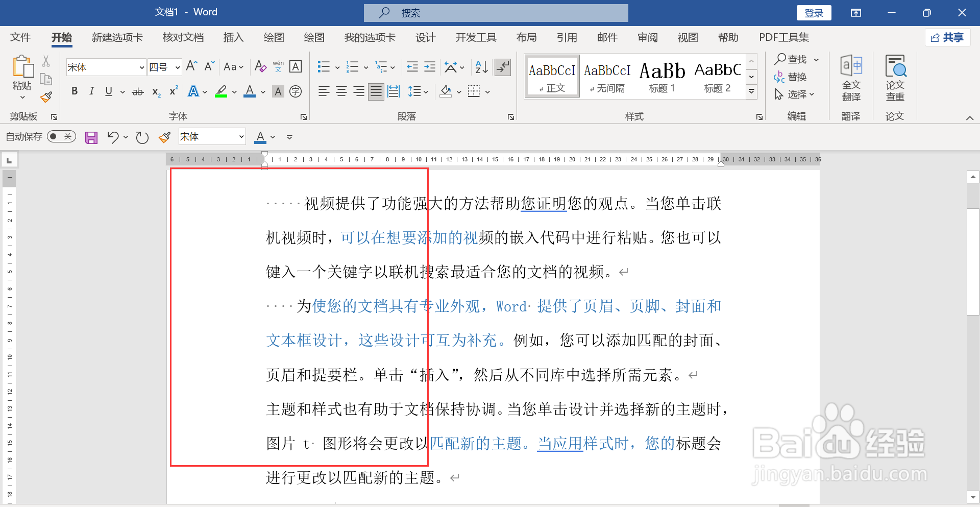Open the Select (选择) dropdown
This screenshot has height=507, width=980.
point(794,94)
